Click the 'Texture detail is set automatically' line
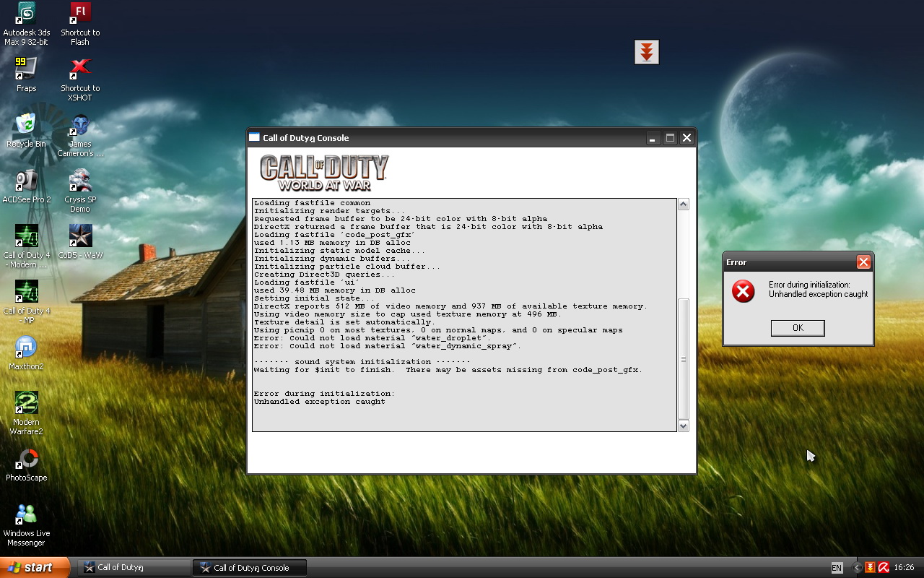The image size is (924, 578). 344,322
